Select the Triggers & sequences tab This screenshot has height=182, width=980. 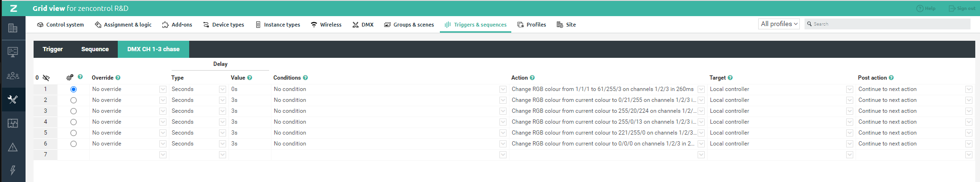pos(475,25)
